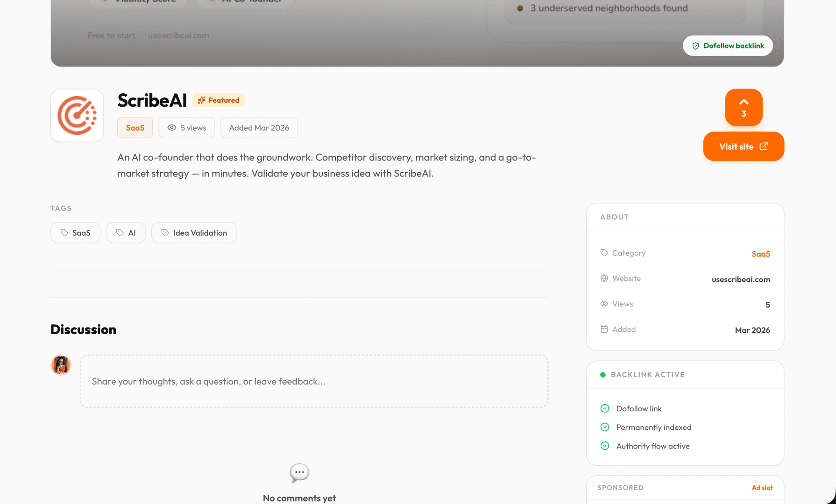The width and height of the screenshot is (836, 504).
Task: Click the calendar icon next to Added
Action: tap(604, 329)
